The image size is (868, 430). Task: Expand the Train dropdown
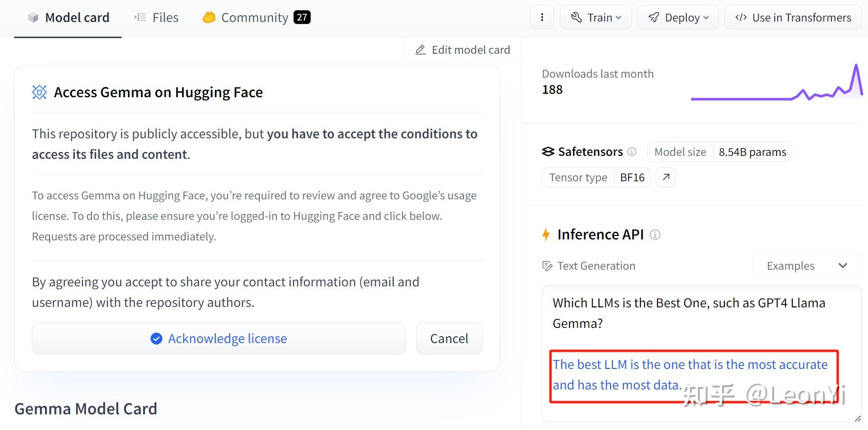pyautogui.click(x=596, y=18)
